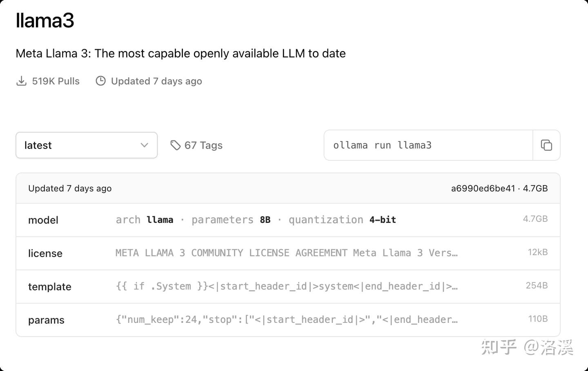Click the 4.7GB model size label
This screenshot has width=588, height=371.
pyautogui.click(x=535, y=219)
